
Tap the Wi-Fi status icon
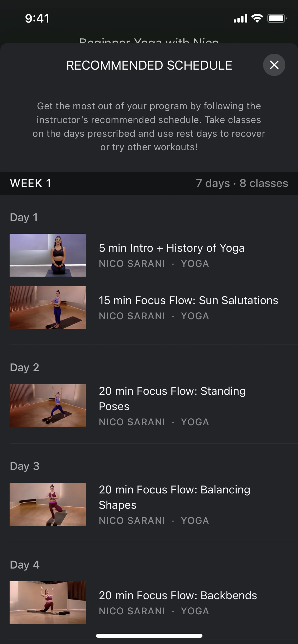click(x=257, y=18)
